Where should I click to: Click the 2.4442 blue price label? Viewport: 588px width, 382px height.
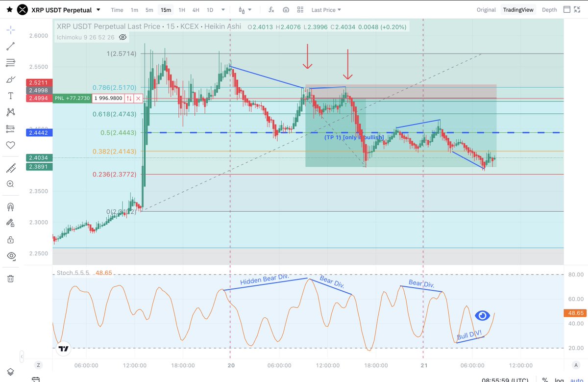click(38, 132)
